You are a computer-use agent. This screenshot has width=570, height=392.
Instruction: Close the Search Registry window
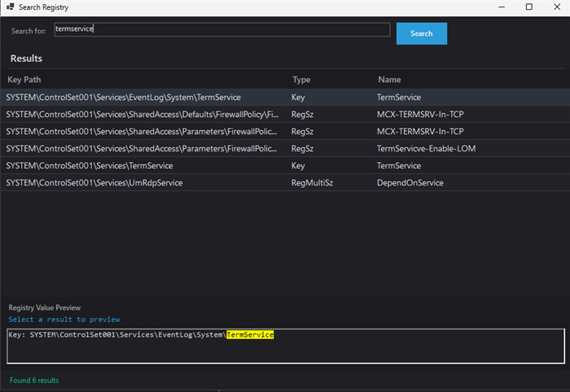(555, 7)
